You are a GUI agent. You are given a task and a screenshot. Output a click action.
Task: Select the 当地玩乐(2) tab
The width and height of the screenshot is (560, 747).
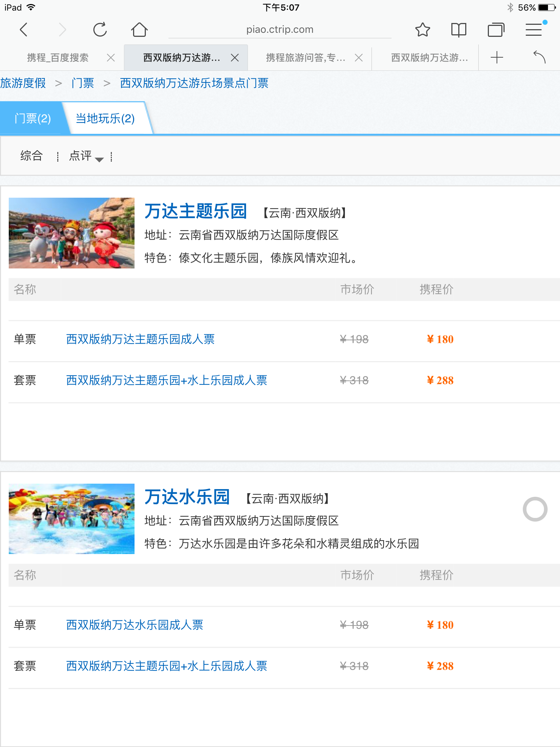pyautogui.click(x=105, y=119)
